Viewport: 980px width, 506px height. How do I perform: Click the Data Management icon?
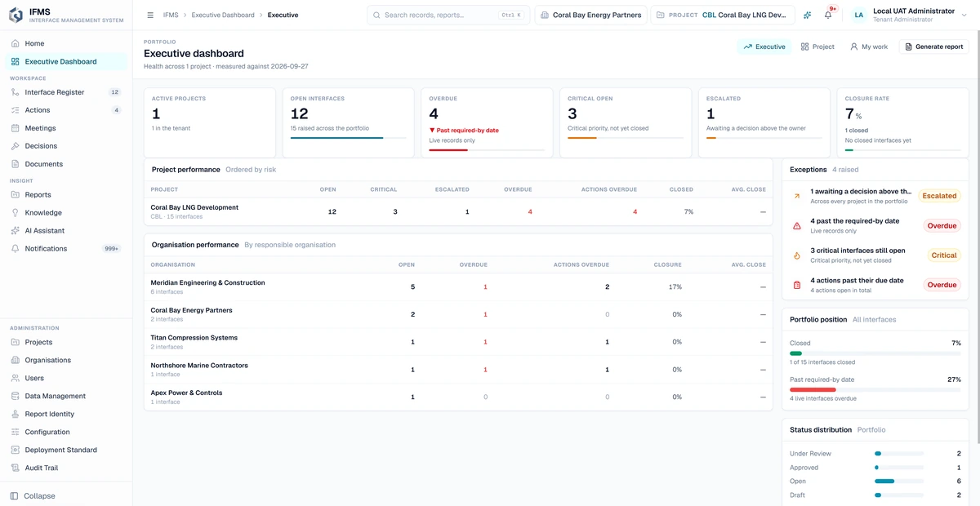click(x=16, y=396)
